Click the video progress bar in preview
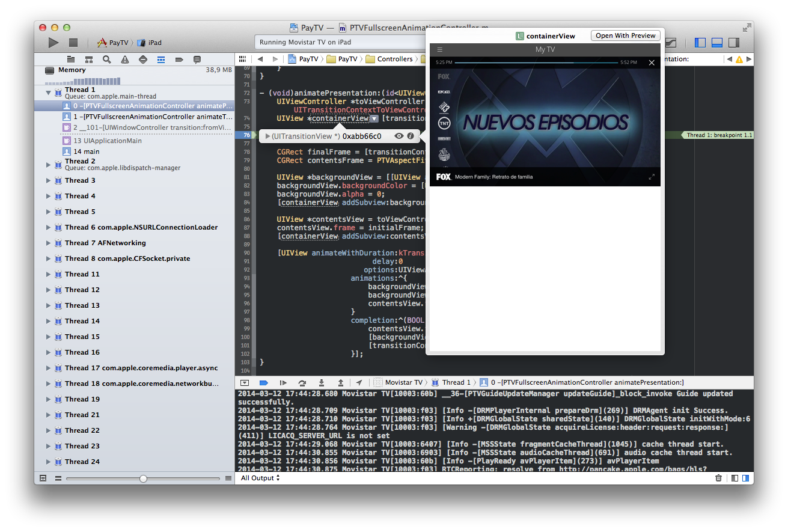788x532 pixels. [x=536, y=63]
